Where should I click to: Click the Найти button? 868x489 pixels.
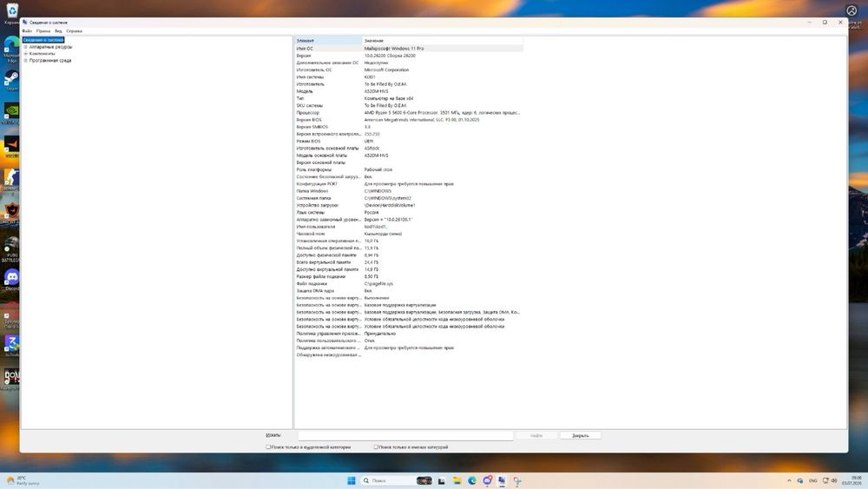click(536, 435)
